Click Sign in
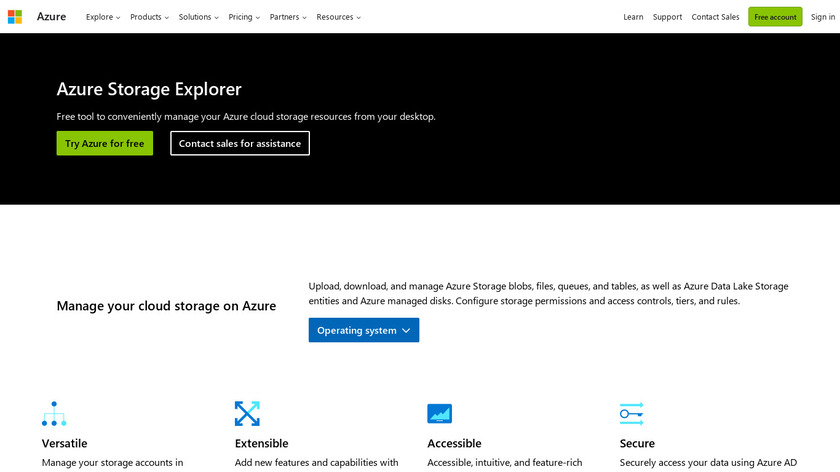 [x=823, y=17]
